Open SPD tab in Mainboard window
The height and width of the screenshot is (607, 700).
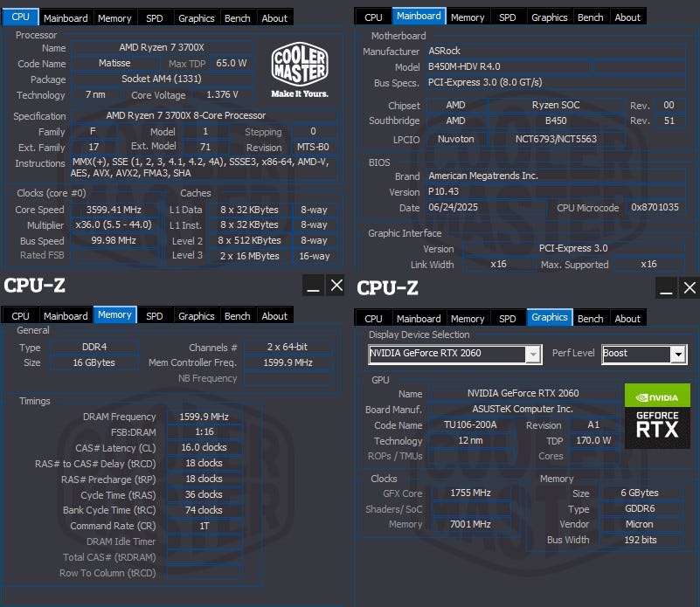click(508, 17)
